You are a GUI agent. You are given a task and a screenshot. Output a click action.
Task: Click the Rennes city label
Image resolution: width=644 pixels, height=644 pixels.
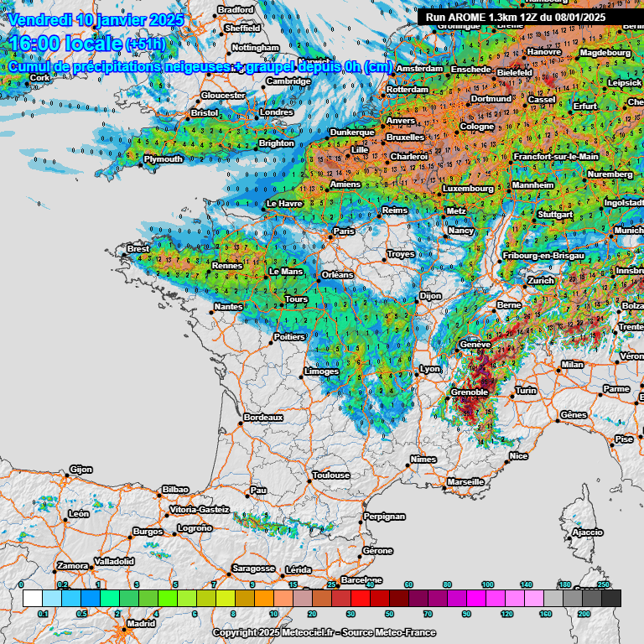coord(227,266)
